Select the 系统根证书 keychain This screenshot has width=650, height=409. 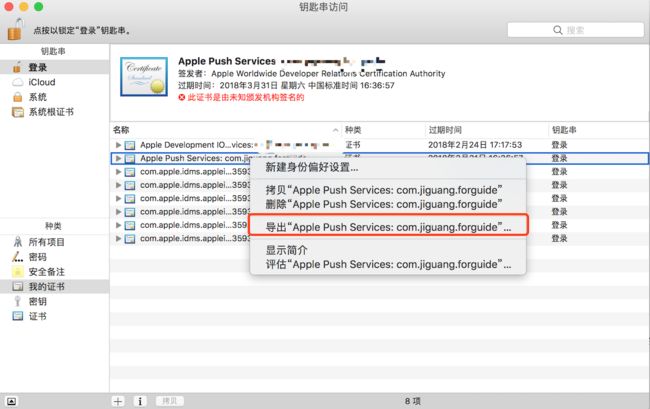coord(54,112)
